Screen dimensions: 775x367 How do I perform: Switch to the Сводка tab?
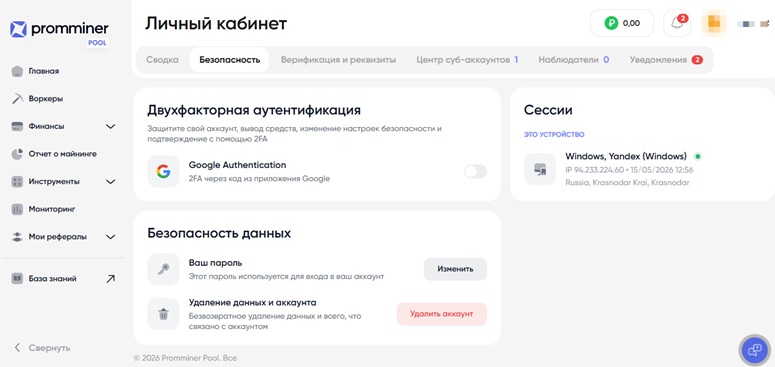coord(162,60)
